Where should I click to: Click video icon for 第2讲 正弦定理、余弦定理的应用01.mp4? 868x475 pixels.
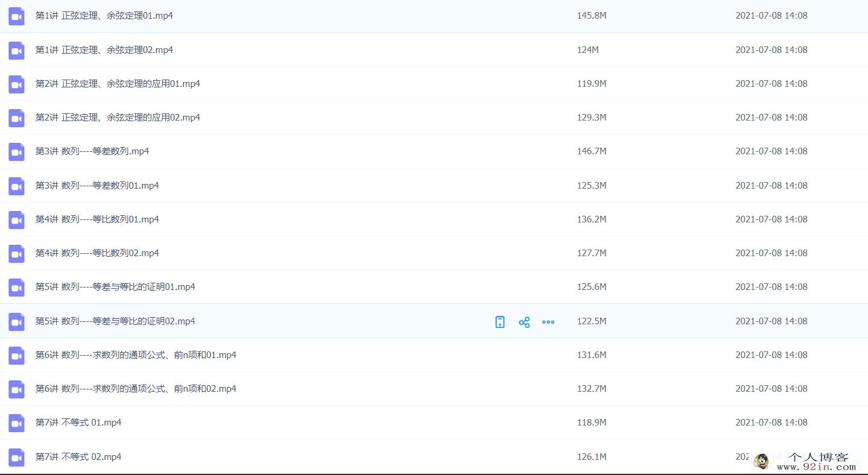pyautogui.click(x=16, y=84)
